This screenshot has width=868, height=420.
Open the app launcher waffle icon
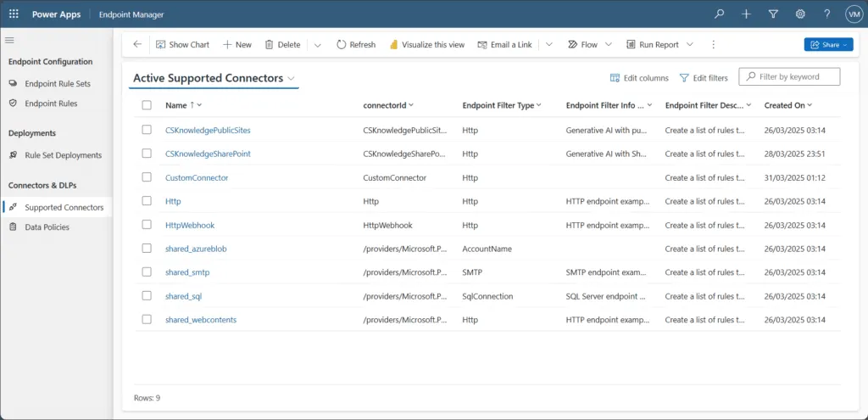coord(14,14)
